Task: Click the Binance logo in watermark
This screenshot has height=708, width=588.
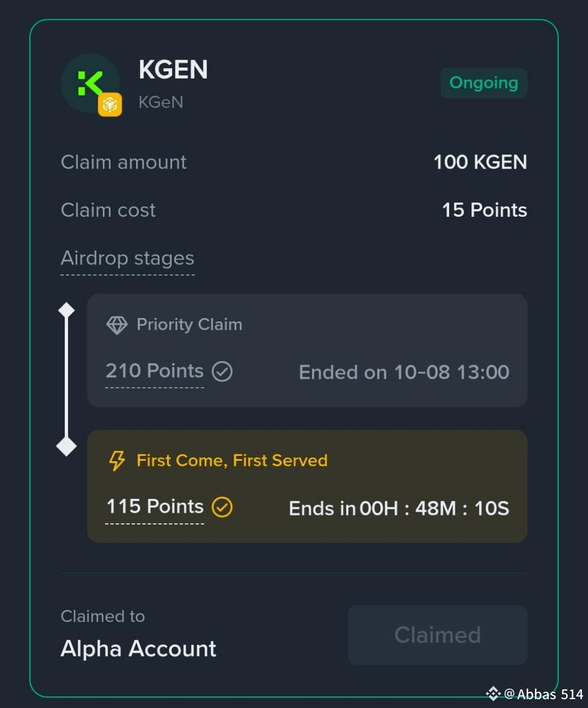Action: click(493, 694)
